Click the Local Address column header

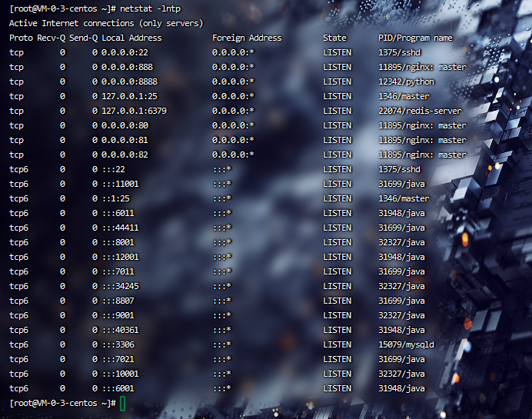click(131, 38)
